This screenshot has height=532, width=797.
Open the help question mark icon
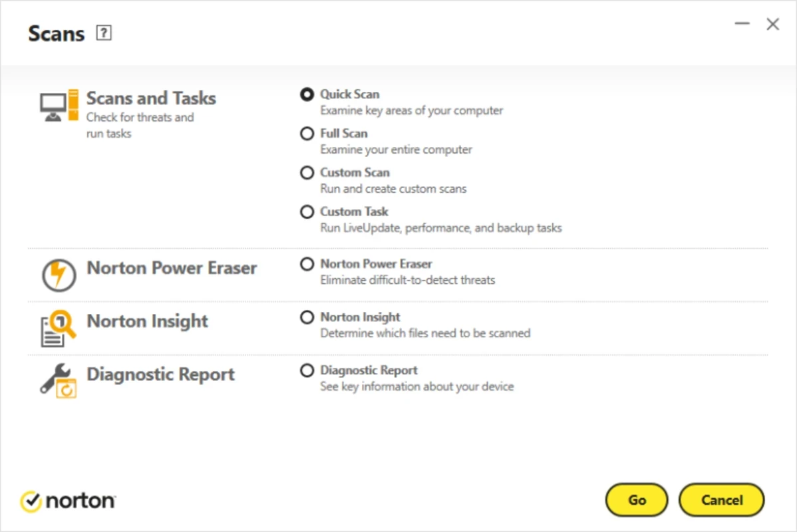(x=104, y=33)
